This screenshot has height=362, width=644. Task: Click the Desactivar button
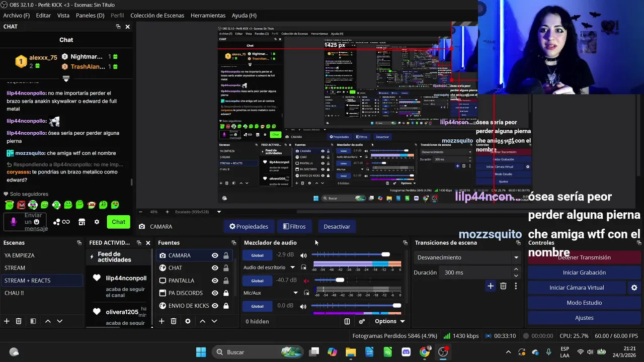tap(337, 227)
